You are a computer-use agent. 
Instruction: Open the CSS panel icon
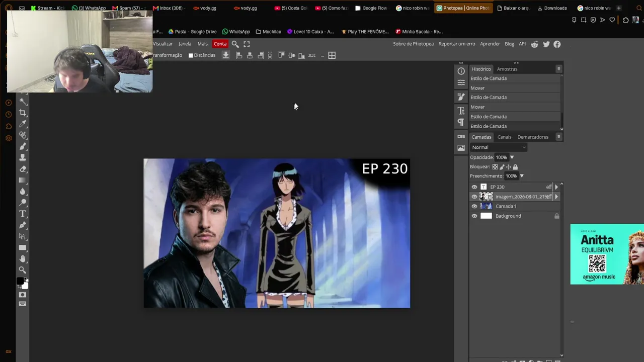pos(461,136)
